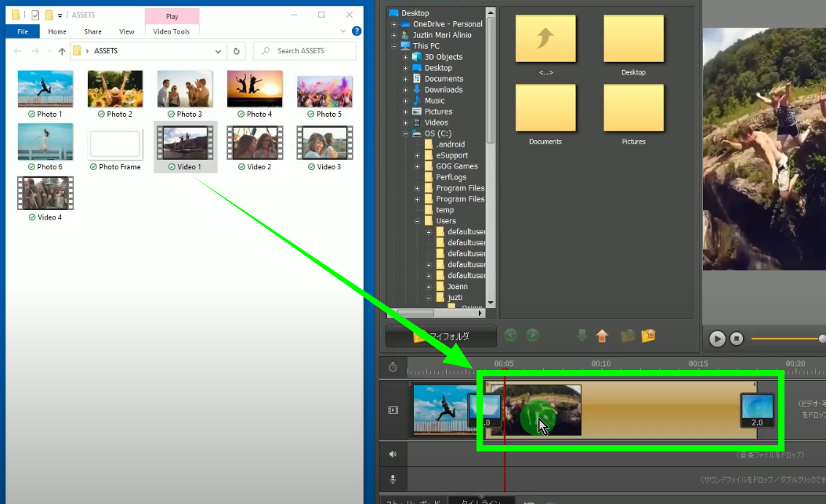Click the timeline stopwatch icon
Screen dimensions: 826x504
[393, 367]
